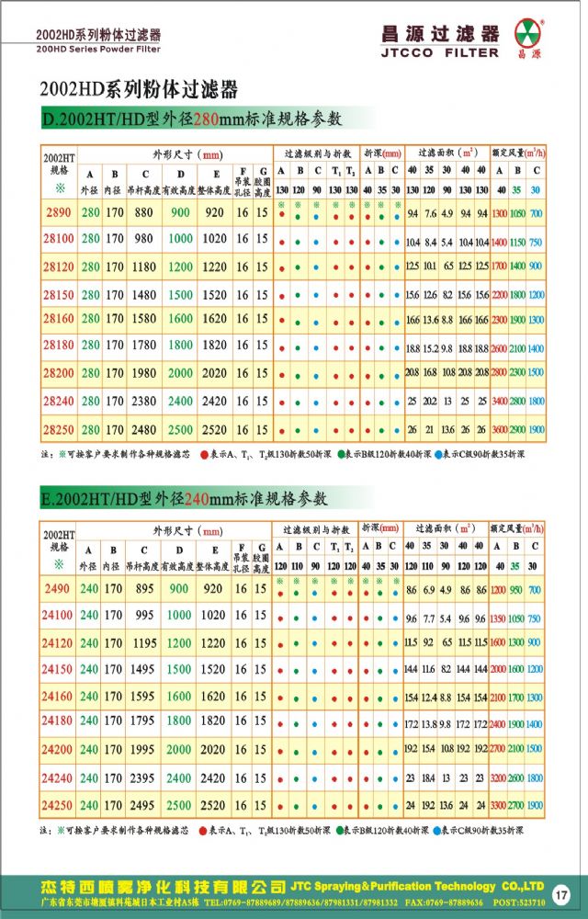Select model number 28120
The height and width of the screenshot is (919, 588).
[x=59, y=267]
